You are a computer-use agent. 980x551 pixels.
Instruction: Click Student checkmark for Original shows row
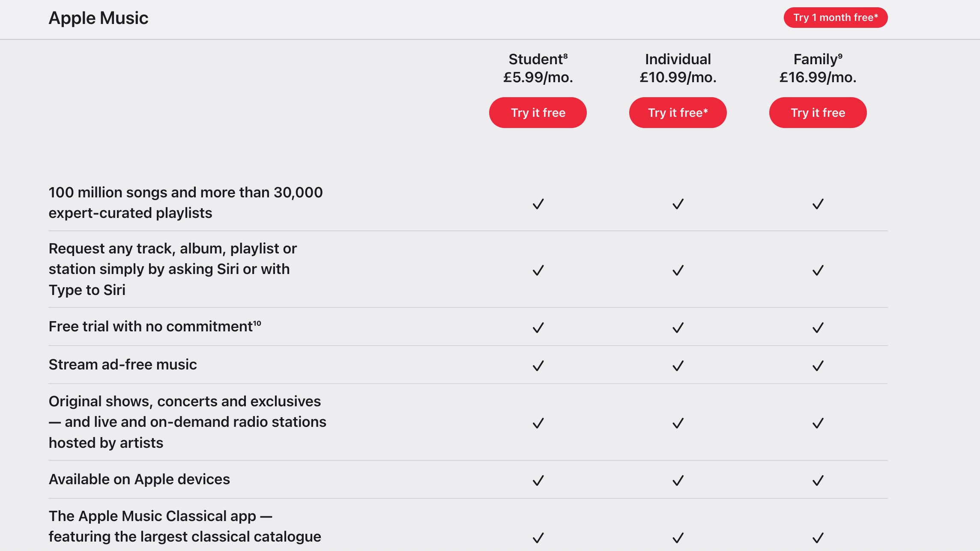pos(538,423)
